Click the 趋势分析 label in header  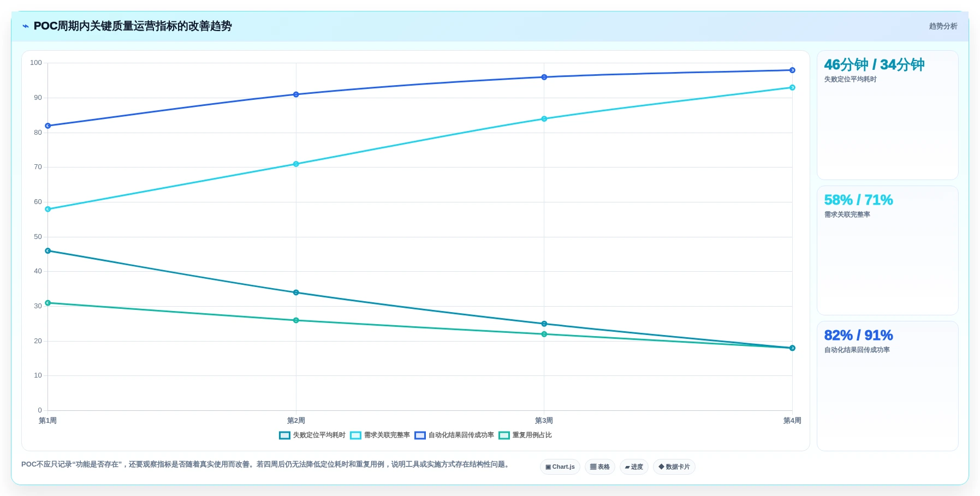pos(943,26)
